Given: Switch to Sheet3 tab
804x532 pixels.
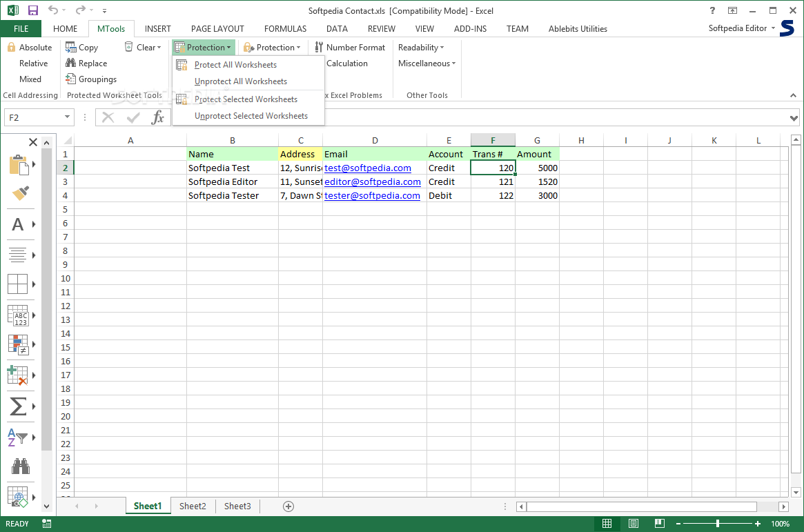Looking at the screenshot, I should point(237,506).
